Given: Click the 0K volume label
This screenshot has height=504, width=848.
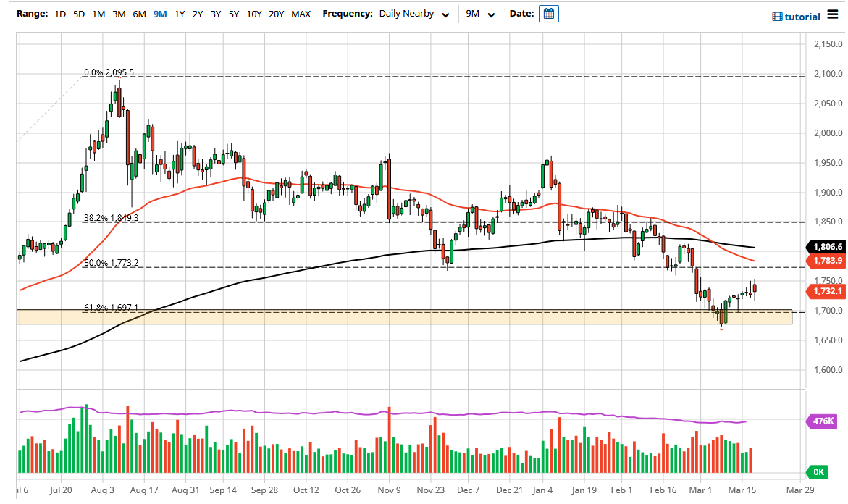Looking at the screenshot, I should click(x=818, y=472).
